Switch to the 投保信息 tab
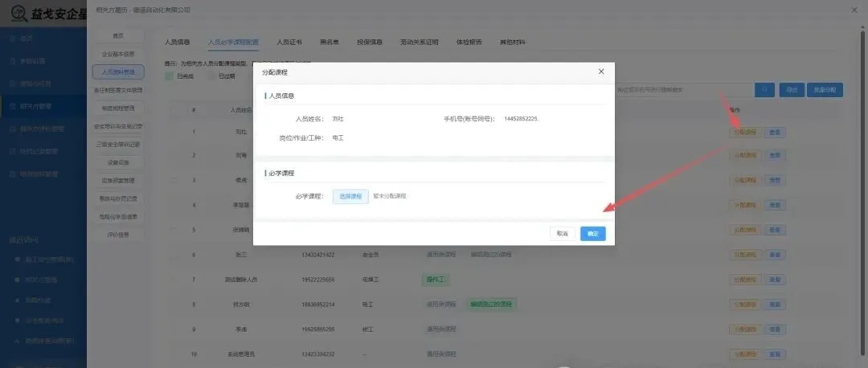 click(x=369, y=42)
